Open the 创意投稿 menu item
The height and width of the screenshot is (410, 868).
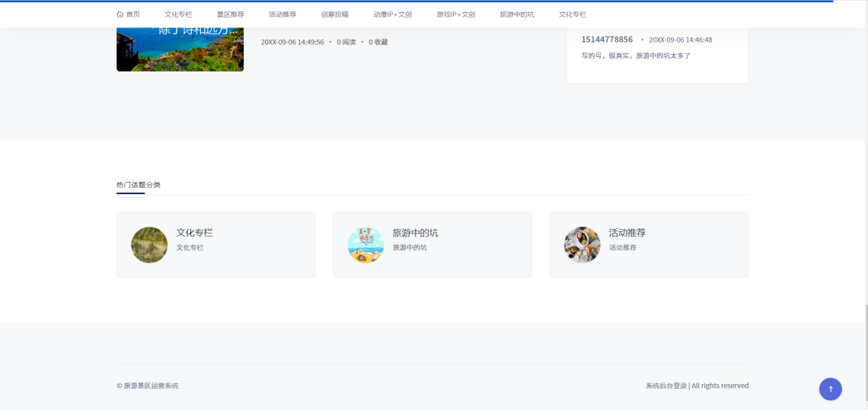[x=335, y=14]
